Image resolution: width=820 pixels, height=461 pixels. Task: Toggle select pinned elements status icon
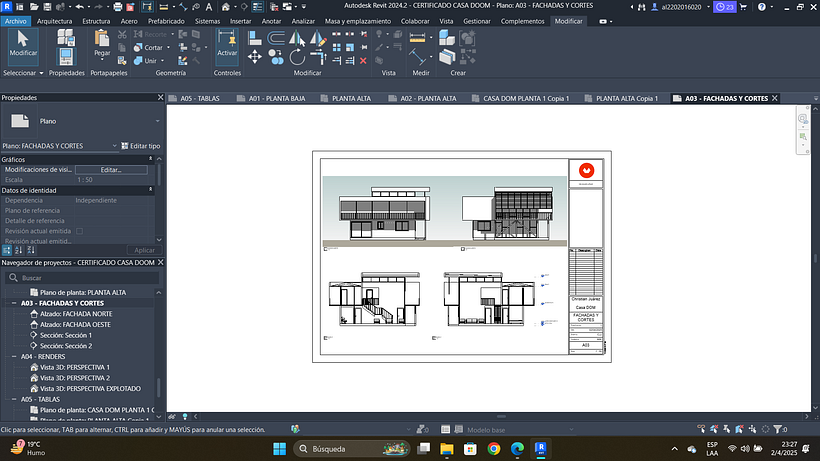pos(726,429)
